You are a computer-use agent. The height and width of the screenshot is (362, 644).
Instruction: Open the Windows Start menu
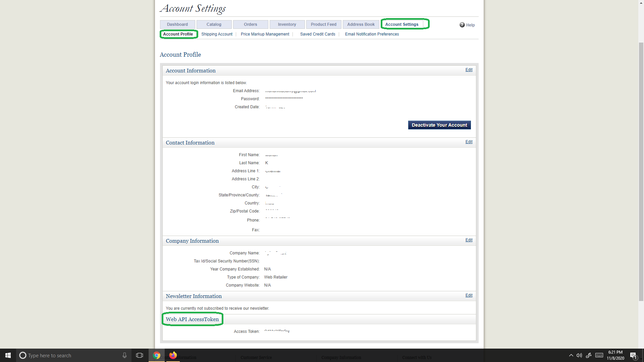pos(8,355)
